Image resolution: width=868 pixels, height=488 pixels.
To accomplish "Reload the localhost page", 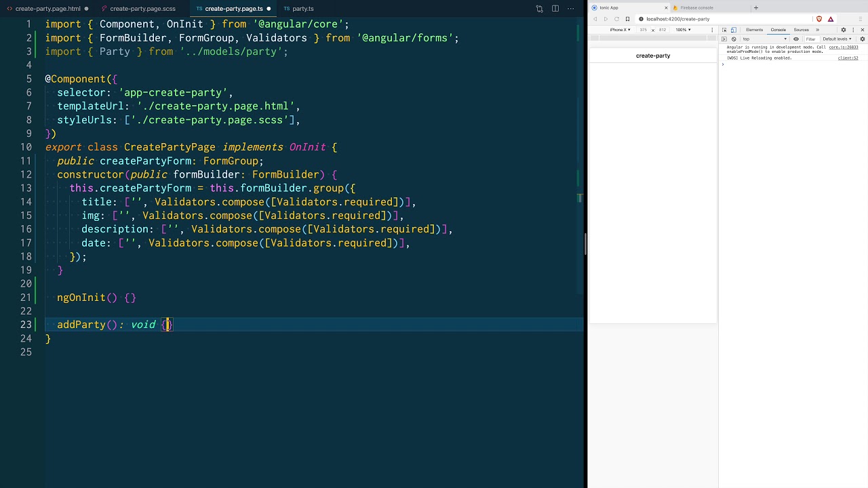I will [x=616, y=19].
